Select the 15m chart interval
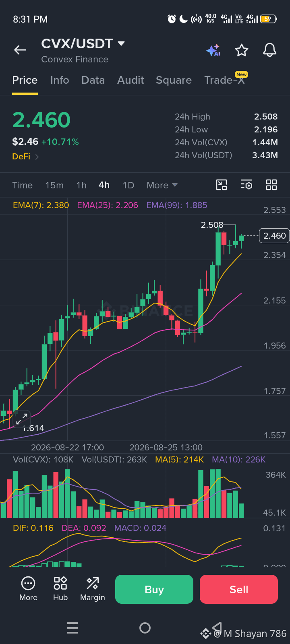Viewport: 290px width, 644px height. tap(54, 185)
